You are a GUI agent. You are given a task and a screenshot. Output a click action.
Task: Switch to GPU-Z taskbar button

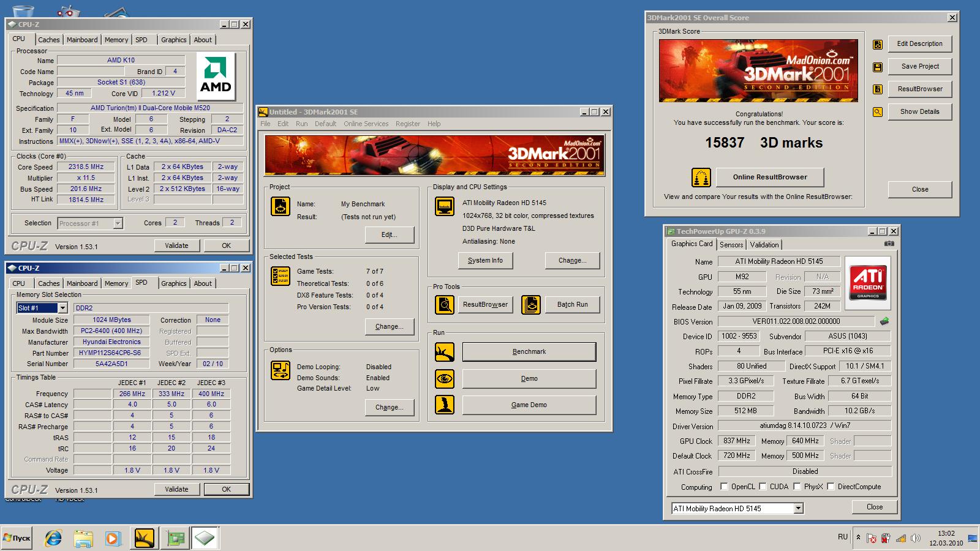coord(175,538)
